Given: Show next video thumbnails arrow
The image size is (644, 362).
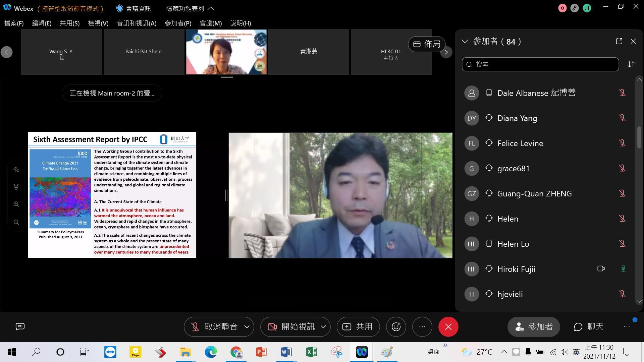Looking at the screenshot, I should [446, 52].
